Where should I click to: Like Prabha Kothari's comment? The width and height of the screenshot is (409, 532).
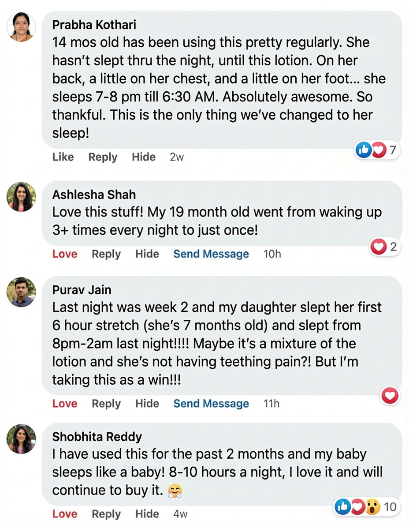[x=63, y=157]
